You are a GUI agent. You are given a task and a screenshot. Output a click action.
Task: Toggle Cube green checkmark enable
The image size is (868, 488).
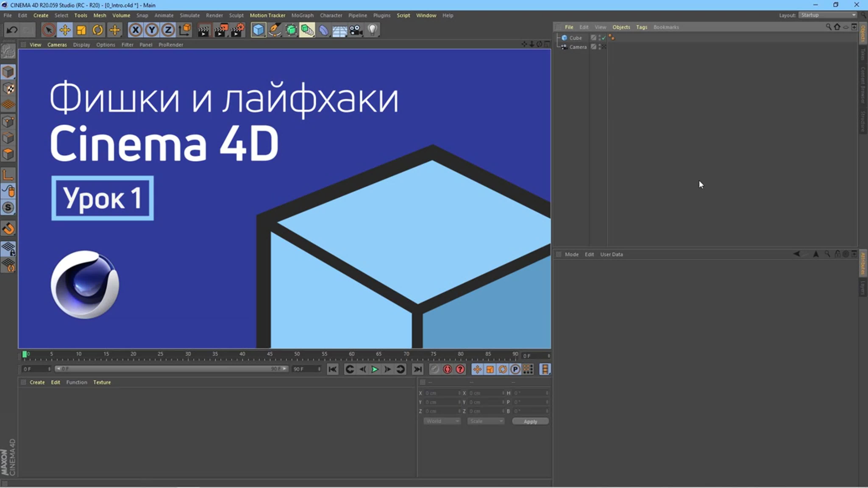[604, 38]
